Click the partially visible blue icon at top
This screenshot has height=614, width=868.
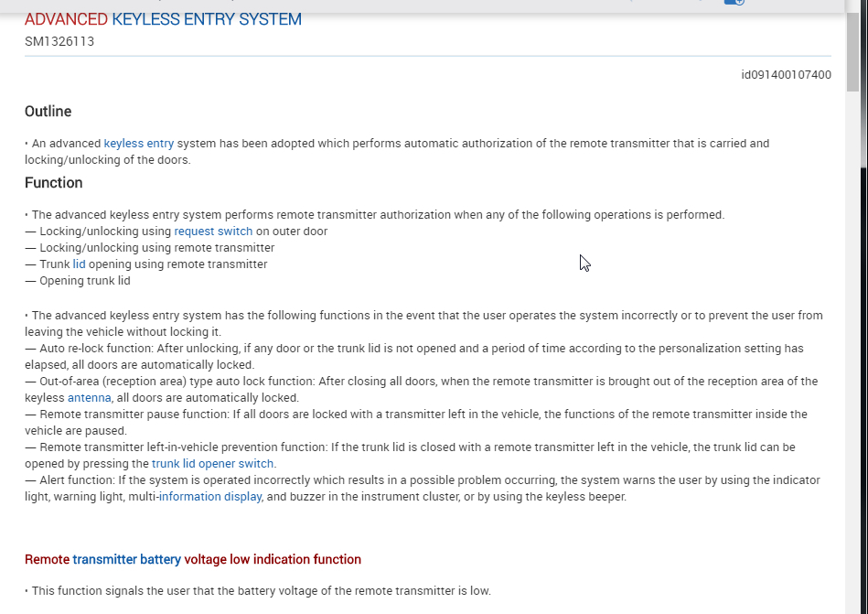[734, 2]
